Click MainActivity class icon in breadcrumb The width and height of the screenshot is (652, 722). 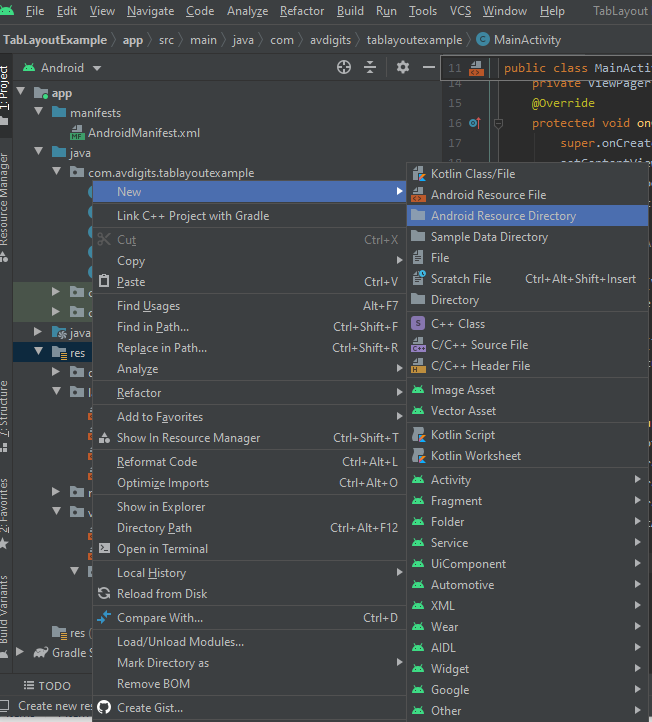483,40
